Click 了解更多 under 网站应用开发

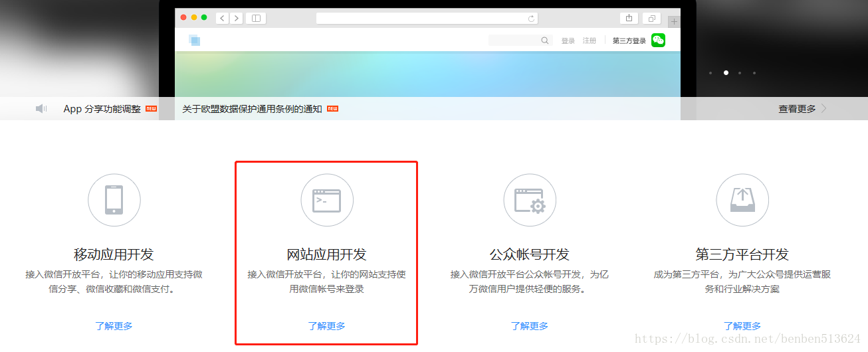(x=326, y=326)
